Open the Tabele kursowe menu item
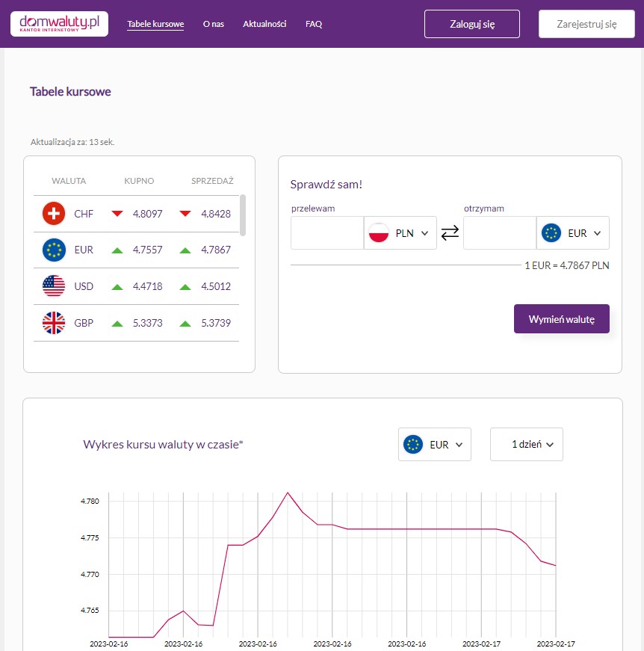 155,24
